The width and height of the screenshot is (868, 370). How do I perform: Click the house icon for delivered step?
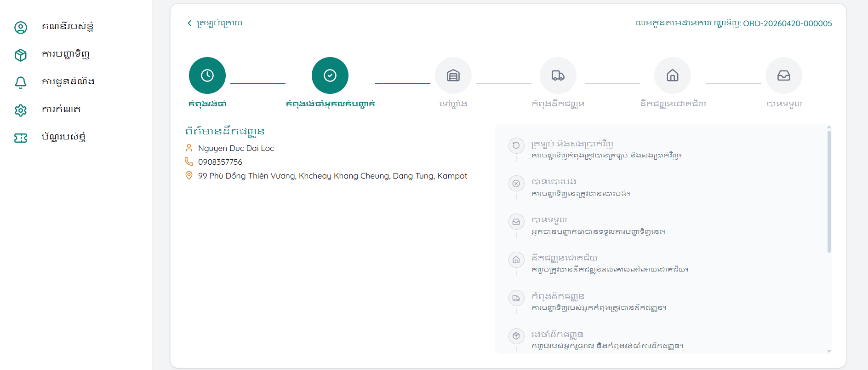[673, 75]
